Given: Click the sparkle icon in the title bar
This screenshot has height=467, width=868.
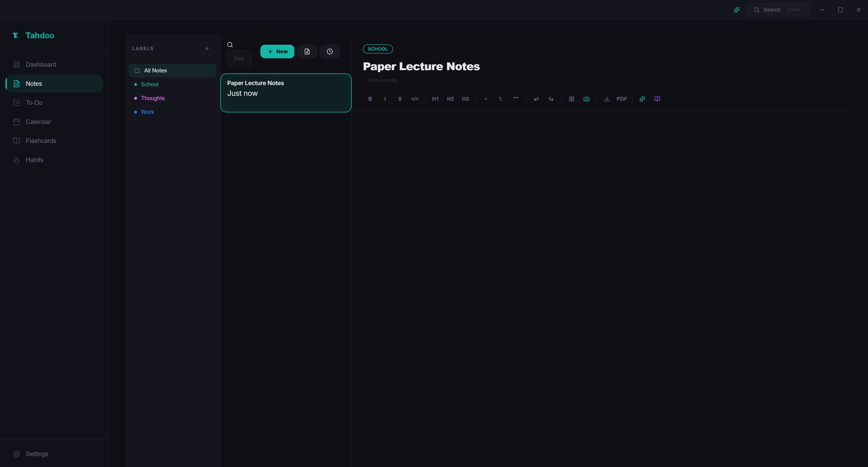Looking at the screenshot, I should tap(737, 10).
